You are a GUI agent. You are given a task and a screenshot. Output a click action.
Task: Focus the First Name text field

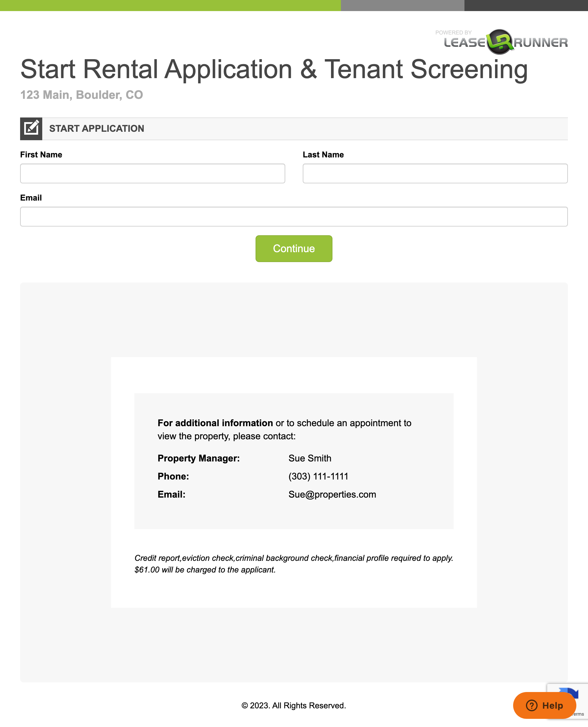tap(152, 173)
